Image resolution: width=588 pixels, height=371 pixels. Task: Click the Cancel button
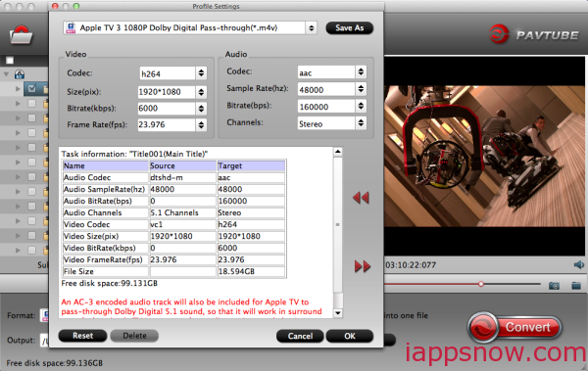click(x=300, y=336)
